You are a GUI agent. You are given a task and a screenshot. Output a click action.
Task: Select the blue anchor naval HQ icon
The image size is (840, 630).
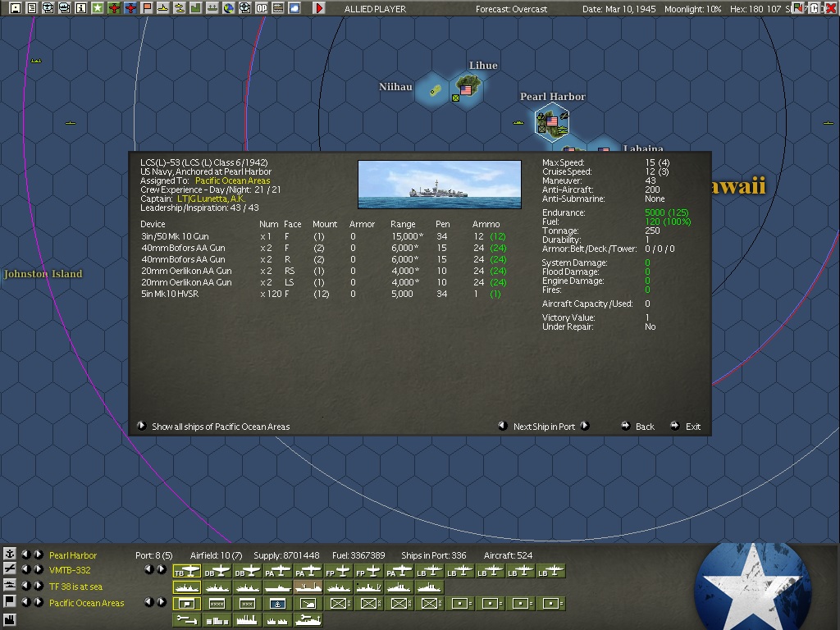click(x=277, y=604)
